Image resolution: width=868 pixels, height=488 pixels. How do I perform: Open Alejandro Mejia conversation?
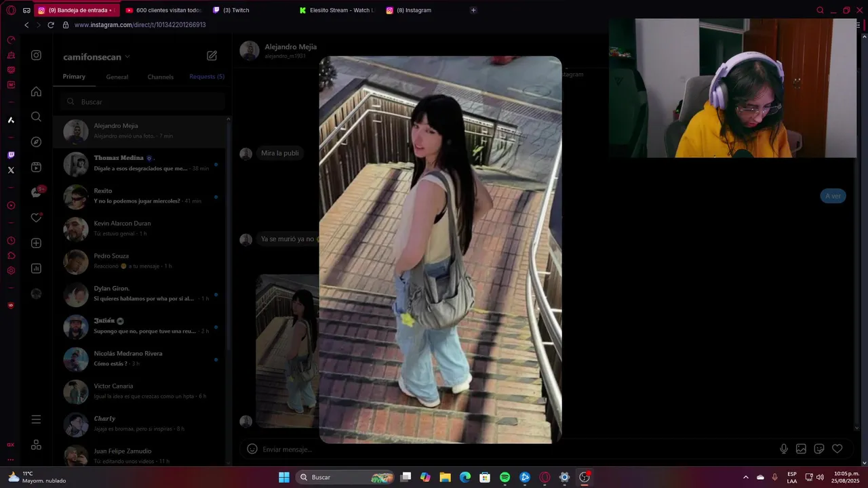coord(140,131)
